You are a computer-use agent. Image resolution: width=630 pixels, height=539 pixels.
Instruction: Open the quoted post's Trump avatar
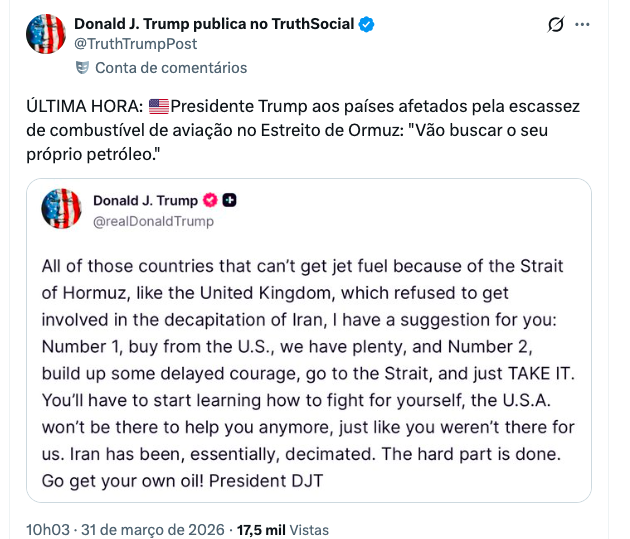click(x=61, y=209)
